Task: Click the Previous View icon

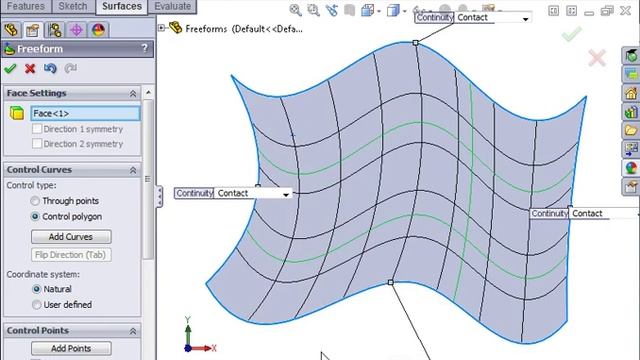Action: tap(331, 10)
